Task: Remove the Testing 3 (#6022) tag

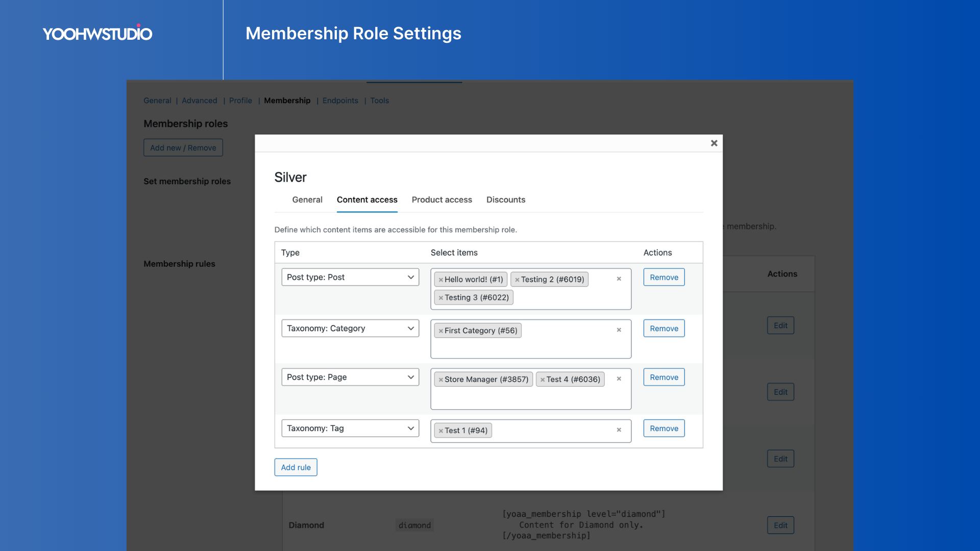Action: click(441, 298)
